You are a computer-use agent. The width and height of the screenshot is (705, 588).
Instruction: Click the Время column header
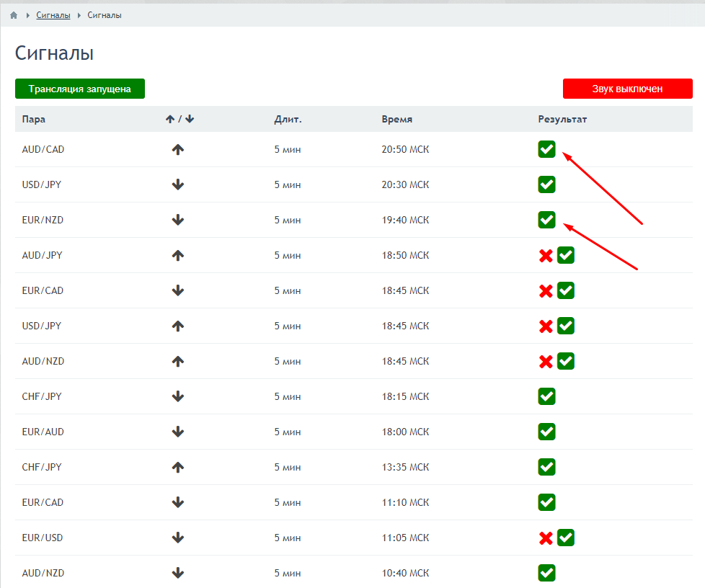397,119
